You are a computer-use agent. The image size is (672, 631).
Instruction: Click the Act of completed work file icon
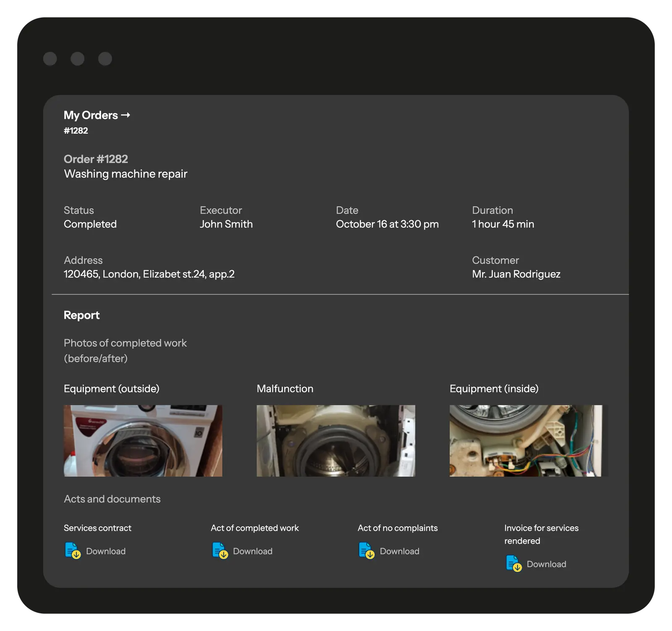[x=220, y=551]
